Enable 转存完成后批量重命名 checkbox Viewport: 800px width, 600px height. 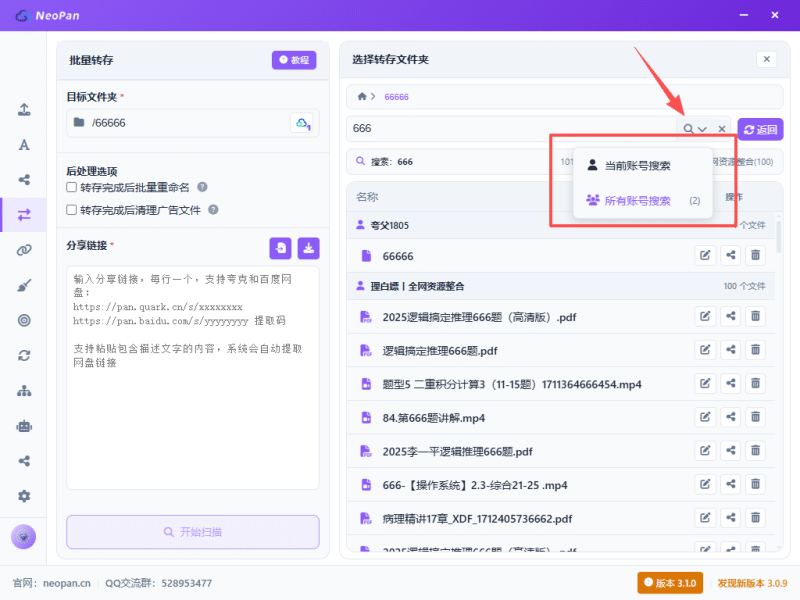[72, 187]
